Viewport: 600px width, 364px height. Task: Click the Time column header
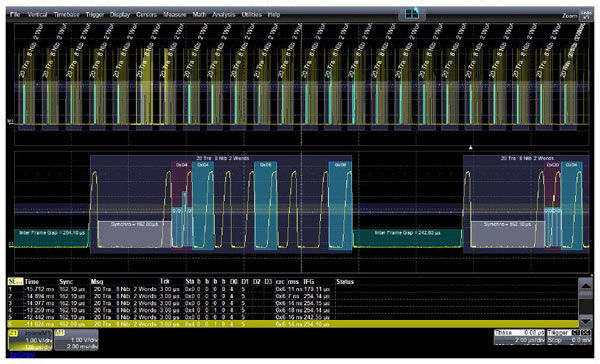pyautogui.click(x=32, y=282)
